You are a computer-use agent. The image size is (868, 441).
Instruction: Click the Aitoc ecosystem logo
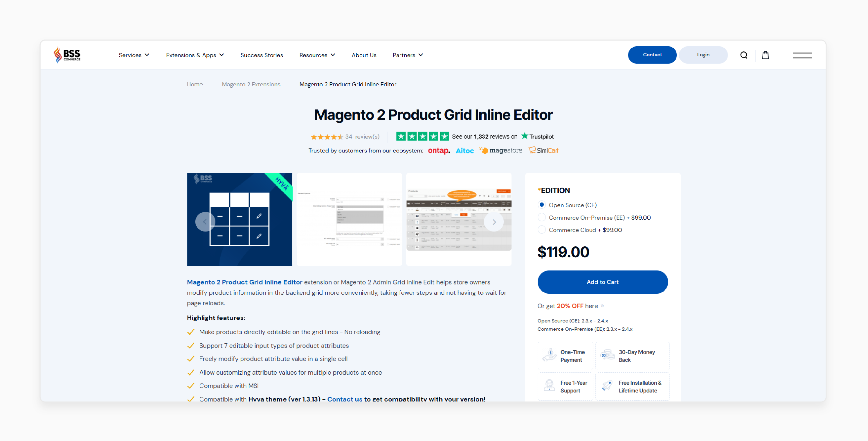pyautogui.click(x=465, y=151)
